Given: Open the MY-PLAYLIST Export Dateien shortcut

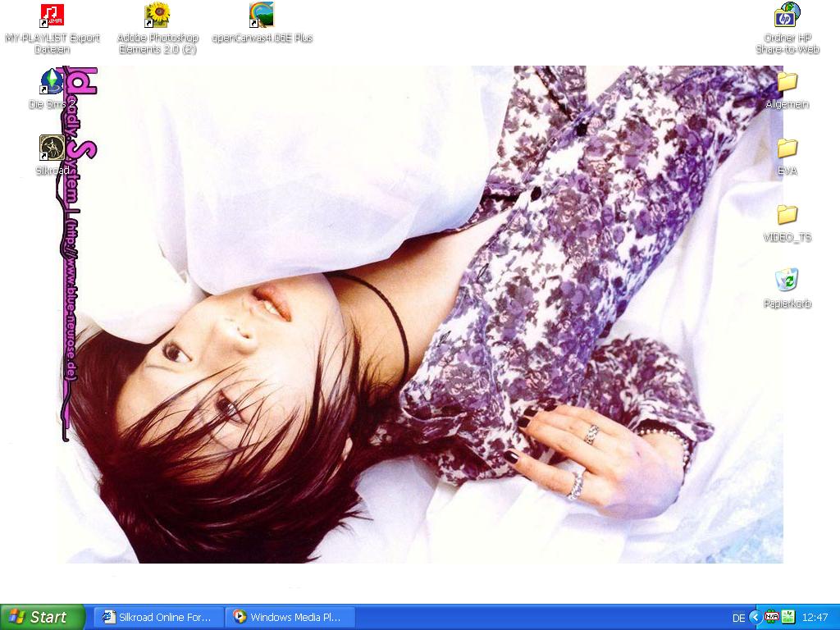Looking at the screenshot, I should pos(52,16).
